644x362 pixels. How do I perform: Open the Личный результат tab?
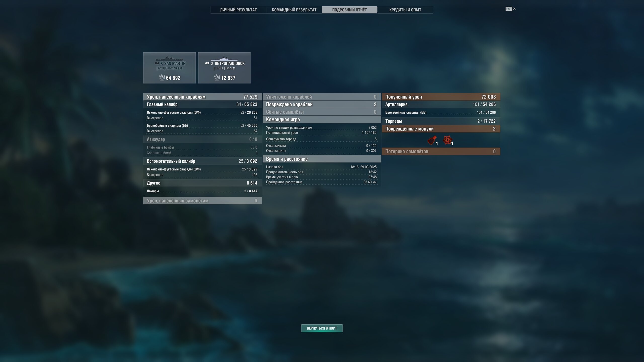tap(238, 10)
